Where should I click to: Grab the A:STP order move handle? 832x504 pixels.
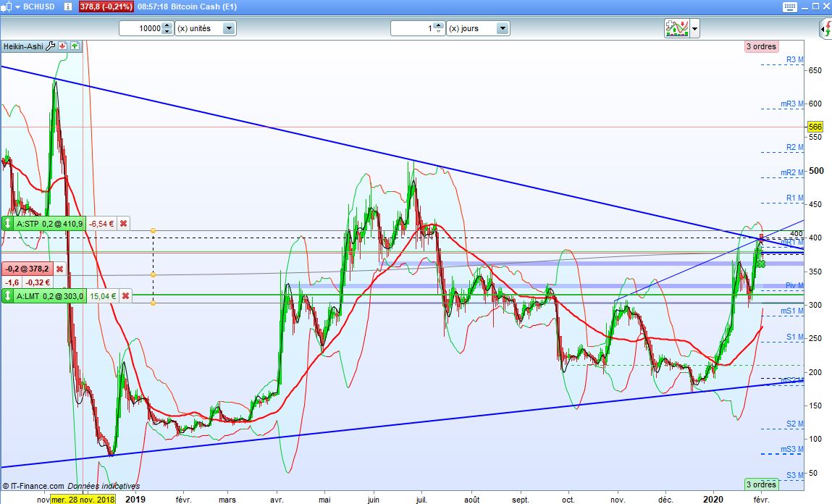point(7,224)
